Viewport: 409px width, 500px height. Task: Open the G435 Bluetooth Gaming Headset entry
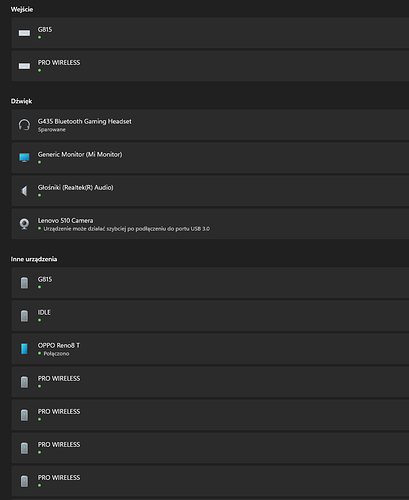click(210, 125)
